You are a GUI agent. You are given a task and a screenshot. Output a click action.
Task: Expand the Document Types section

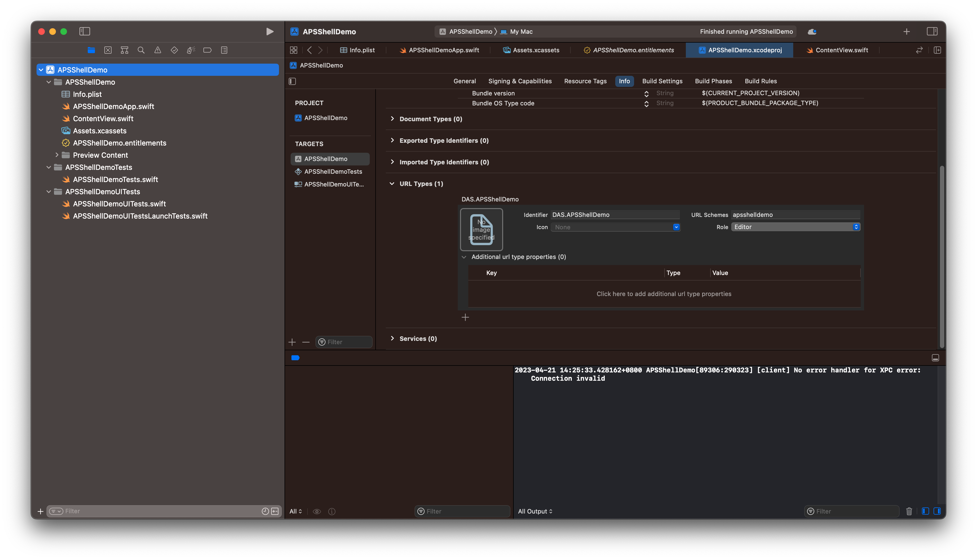point(392,119)
